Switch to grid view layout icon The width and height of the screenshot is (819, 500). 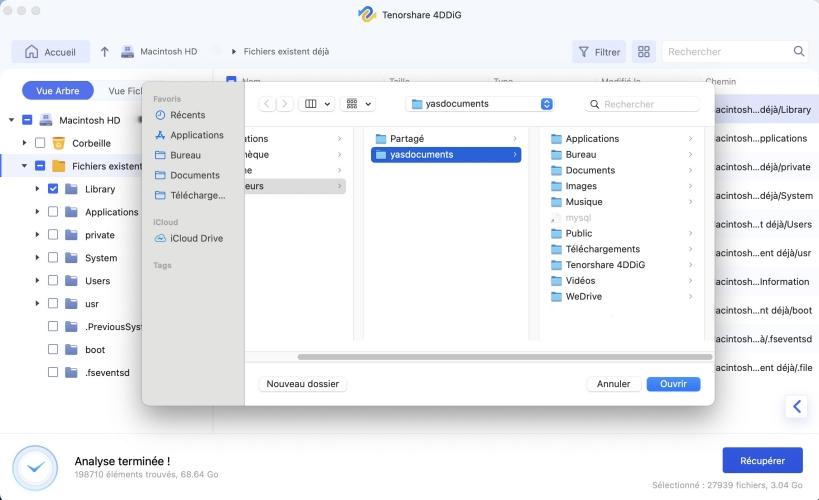643,52
